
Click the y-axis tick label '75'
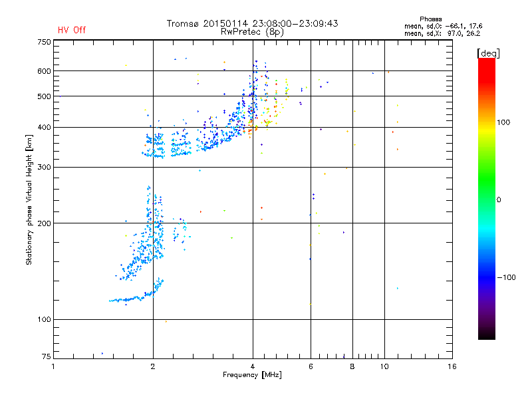click(47, 356)
